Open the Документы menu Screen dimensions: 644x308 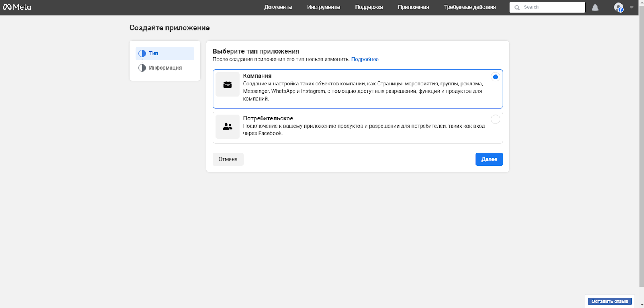pyautogui.click(x=278, y=7)
